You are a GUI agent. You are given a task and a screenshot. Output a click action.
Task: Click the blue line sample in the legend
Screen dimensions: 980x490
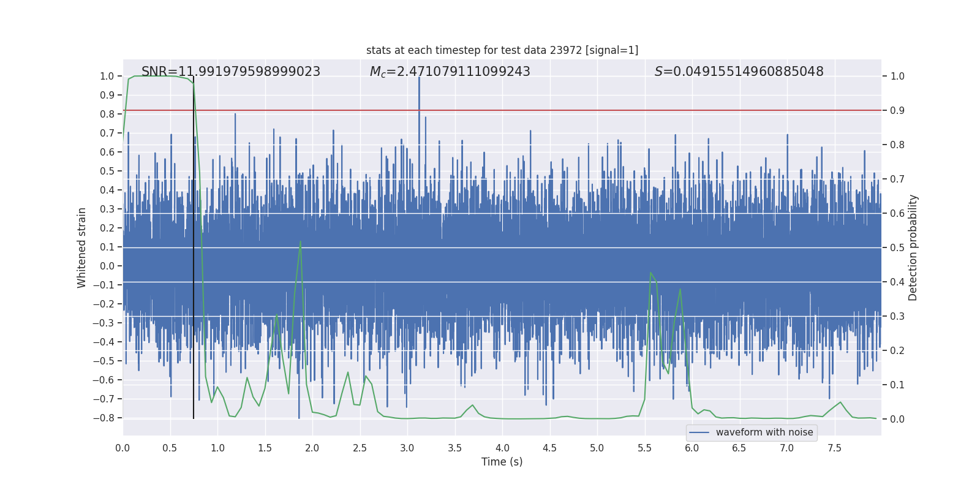[699, 432]
